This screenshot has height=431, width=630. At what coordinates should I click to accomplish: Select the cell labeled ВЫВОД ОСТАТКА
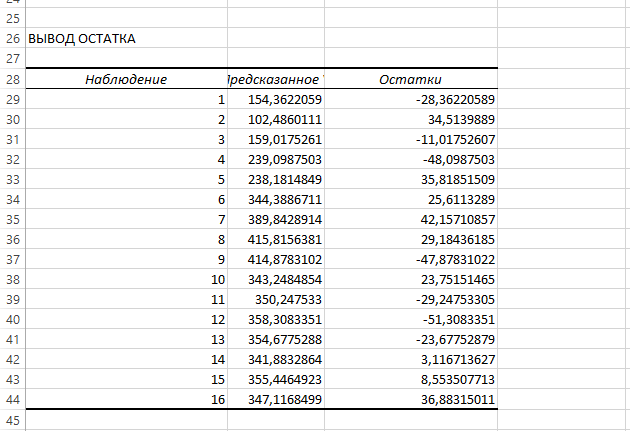pos(127,38)
